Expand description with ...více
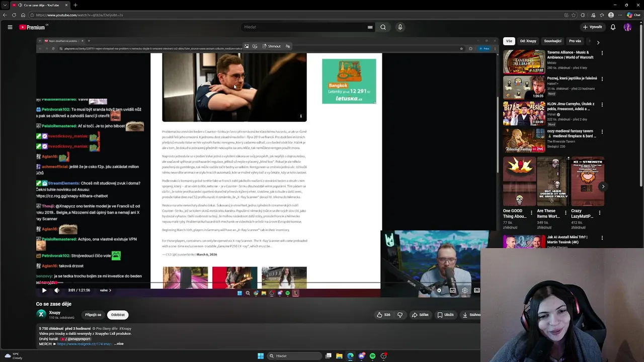Image resolution: width=644 pixels, height=362 pixels. [x=119, y=344]
